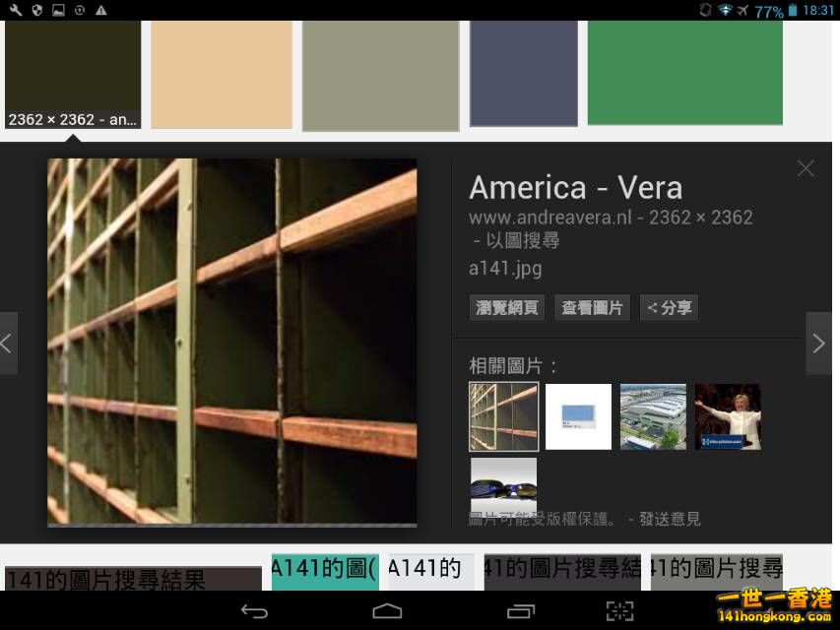Tap the Android home navigation button

[x=387, y=611]
